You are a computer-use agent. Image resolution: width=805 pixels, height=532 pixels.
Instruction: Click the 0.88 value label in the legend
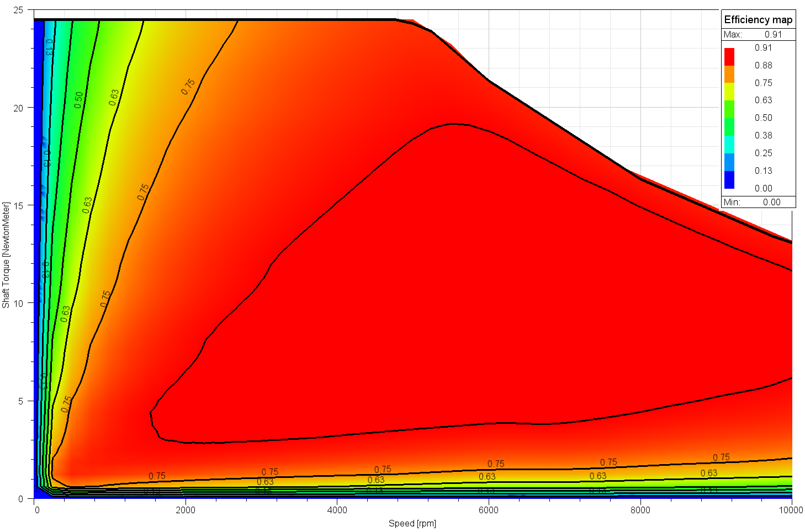point(763,65)
